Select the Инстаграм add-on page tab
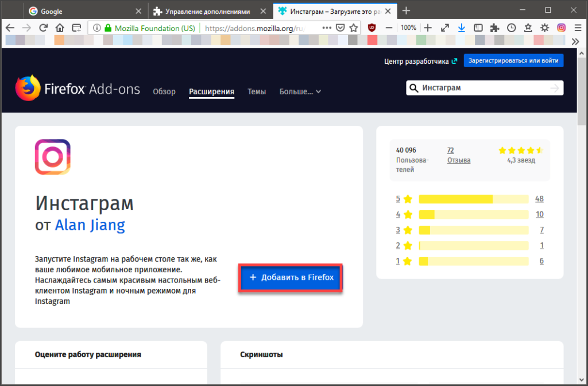The width and height of the screenshot is (588, 386). 335,11
